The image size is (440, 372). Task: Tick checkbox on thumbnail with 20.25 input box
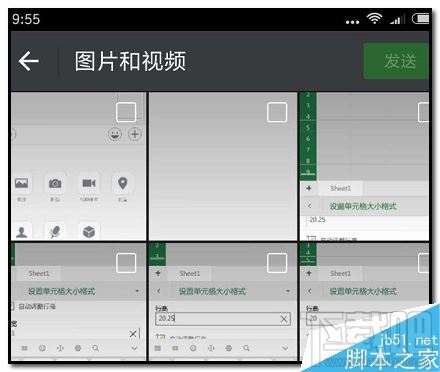click(277, 263)
